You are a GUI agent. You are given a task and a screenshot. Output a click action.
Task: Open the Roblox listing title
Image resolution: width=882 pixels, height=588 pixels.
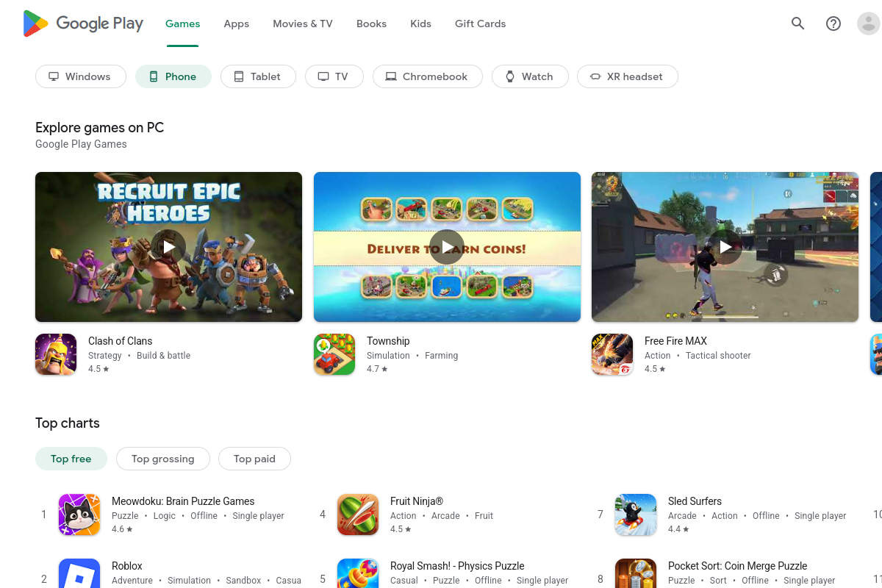(127, 566)
